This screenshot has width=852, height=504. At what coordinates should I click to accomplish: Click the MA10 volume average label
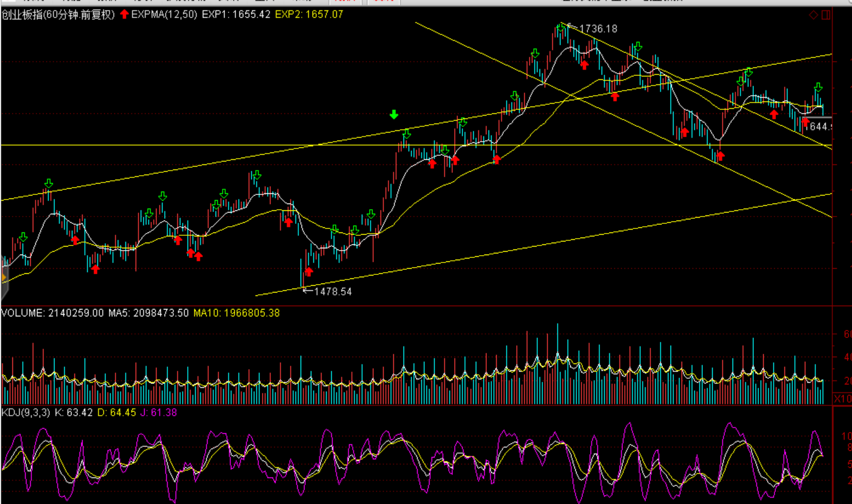[236, 313]
